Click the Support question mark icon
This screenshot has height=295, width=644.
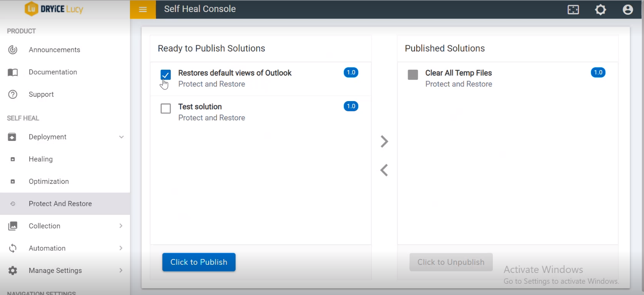[13, 94]
